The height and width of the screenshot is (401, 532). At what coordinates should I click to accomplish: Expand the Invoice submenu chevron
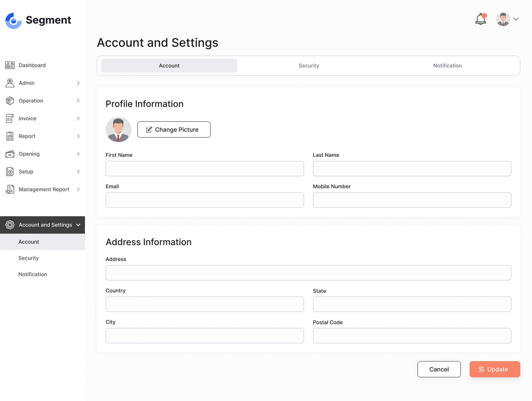pos(78,119)
